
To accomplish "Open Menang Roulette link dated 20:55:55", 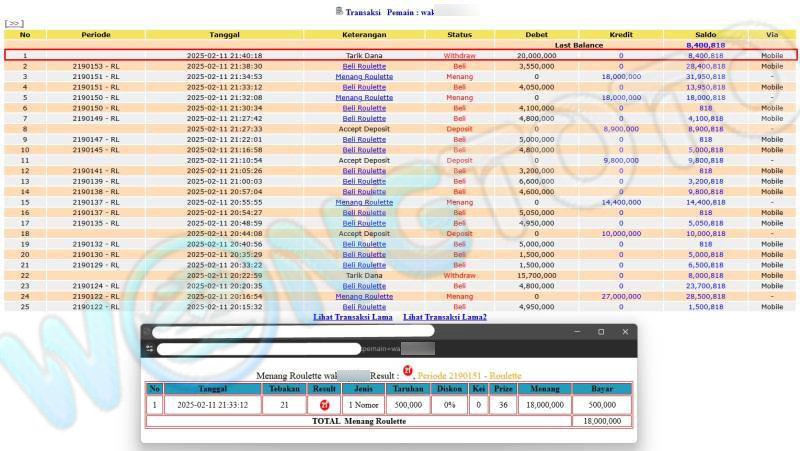I will tap(364, 202).
